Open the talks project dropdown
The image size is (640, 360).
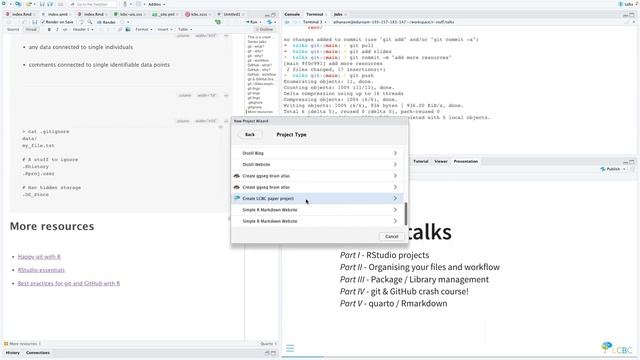click(629, 4)
